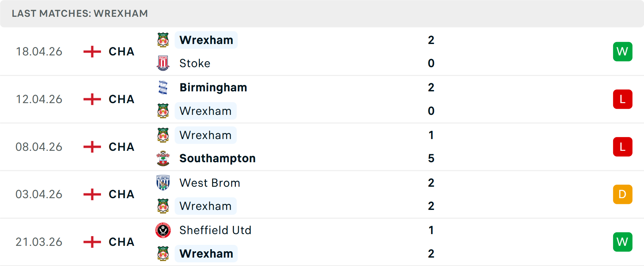Click the red L badge for 12.04.26
Viewport: 644px width, 266px height.
click(623, 99)
